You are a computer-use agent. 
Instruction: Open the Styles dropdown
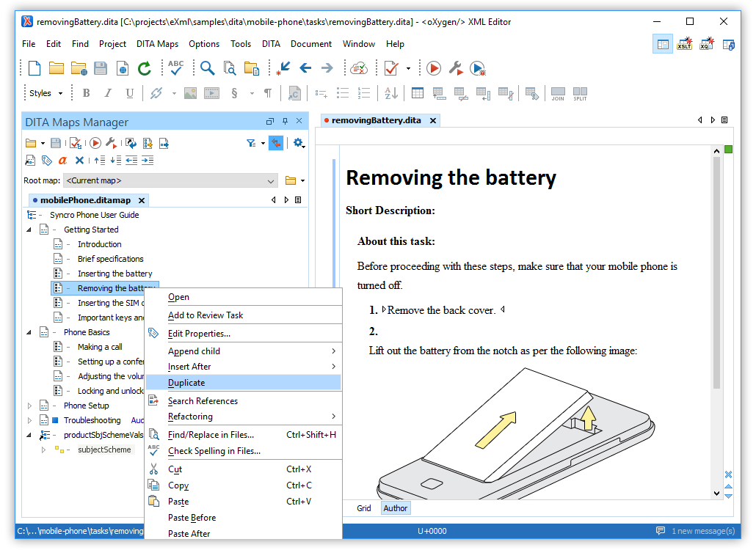(x=46, y=93)
